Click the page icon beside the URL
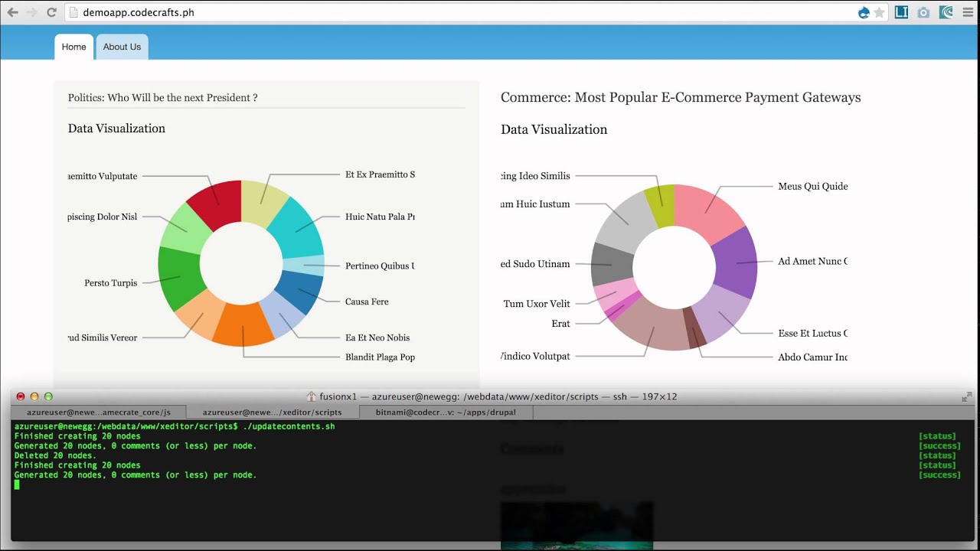 click(73, 12)
